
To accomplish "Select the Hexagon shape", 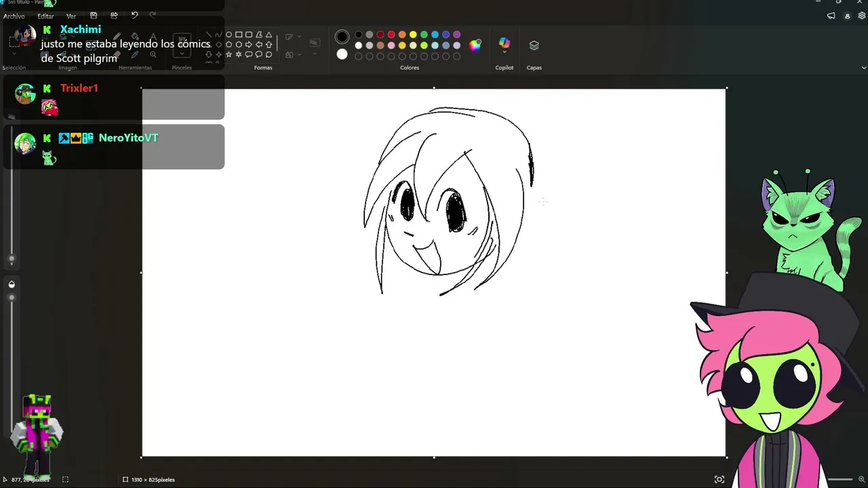I will click(x=239, y=45).
